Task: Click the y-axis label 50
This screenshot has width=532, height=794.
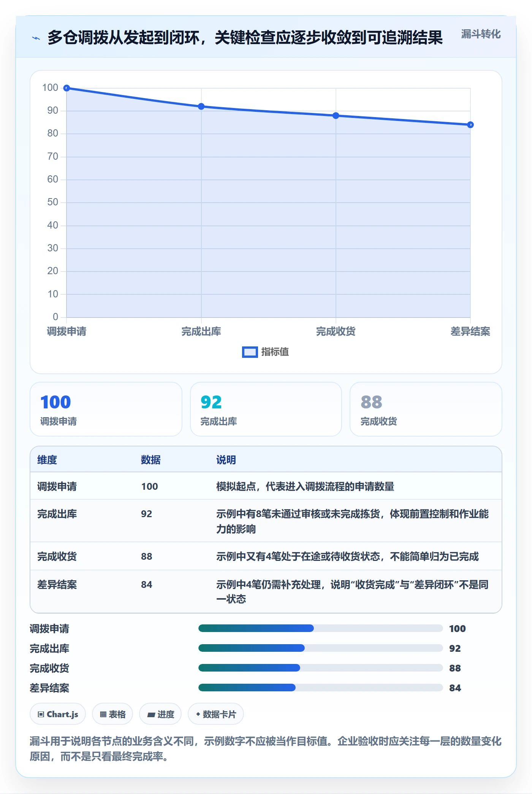Action: (53, 202)
